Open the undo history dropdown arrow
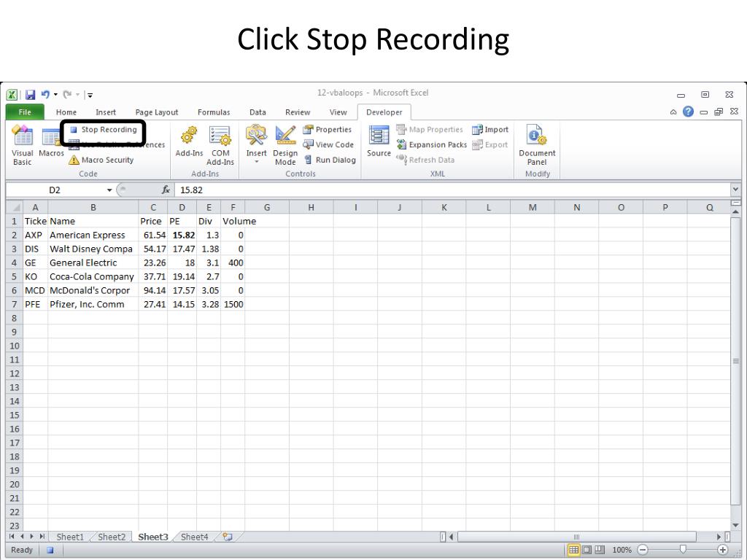The height and width of the screenshot is (560, 747). [x=55, y=94]
